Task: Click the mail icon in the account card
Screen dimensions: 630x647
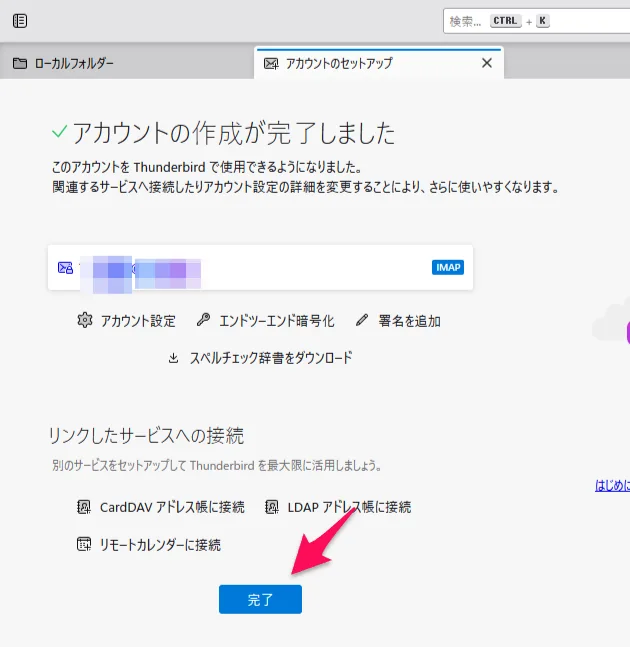Action: click(x=66, y=268)
